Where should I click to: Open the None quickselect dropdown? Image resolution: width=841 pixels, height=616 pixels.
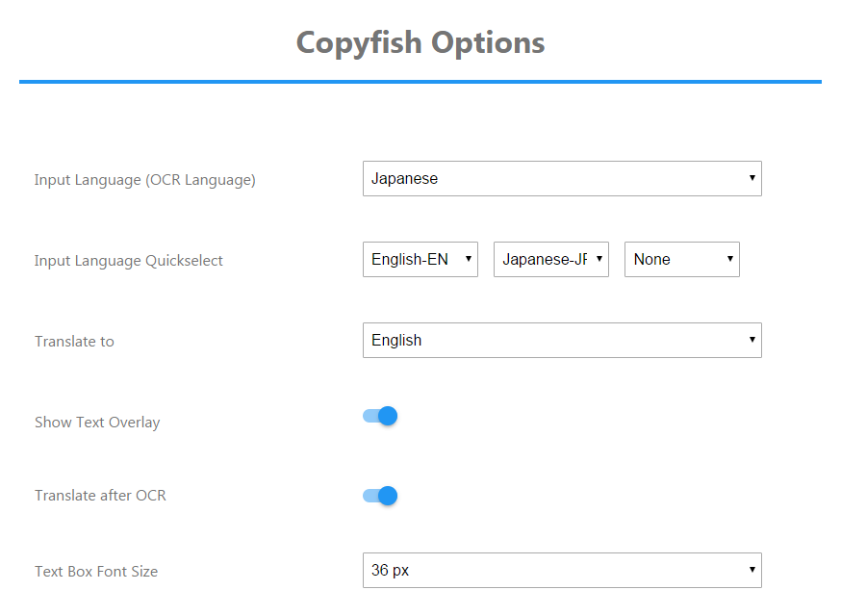pyautogui.click(x=682, y=259)
